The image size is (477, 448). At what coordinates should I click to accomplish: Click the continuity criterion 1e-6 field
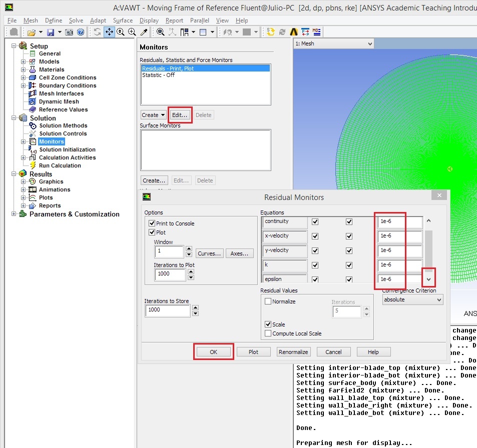[x=400, y=221]
